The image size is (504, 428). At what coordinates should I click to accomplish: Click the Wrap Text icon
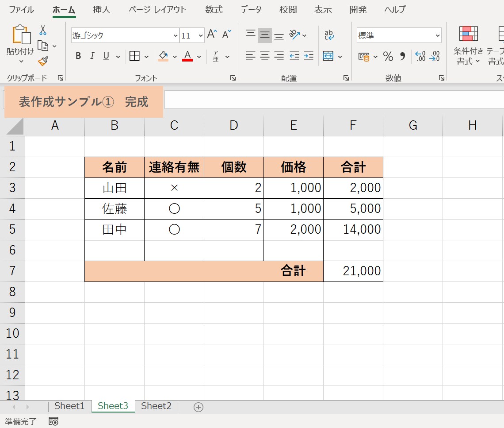[329, 35]
